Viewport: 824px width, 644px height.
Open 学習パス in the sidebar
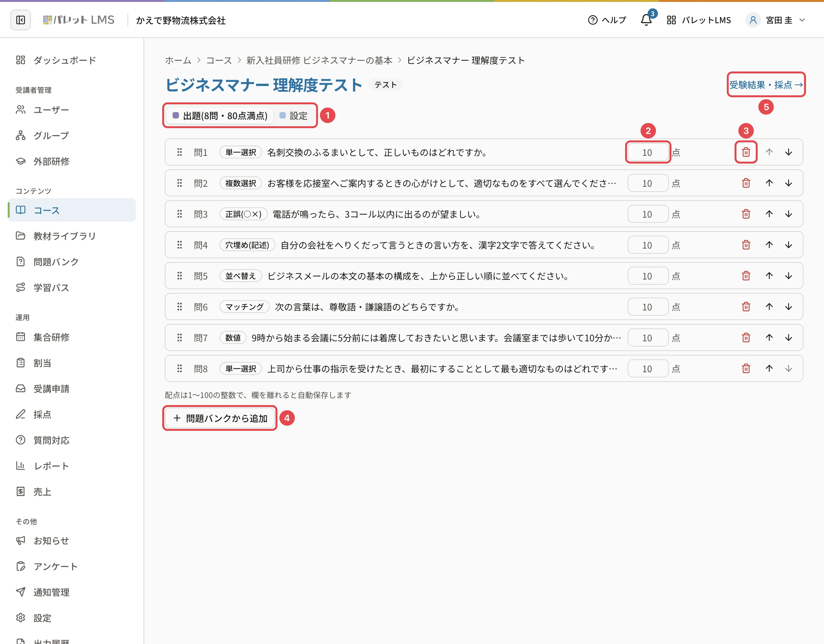tap(72, 288)
